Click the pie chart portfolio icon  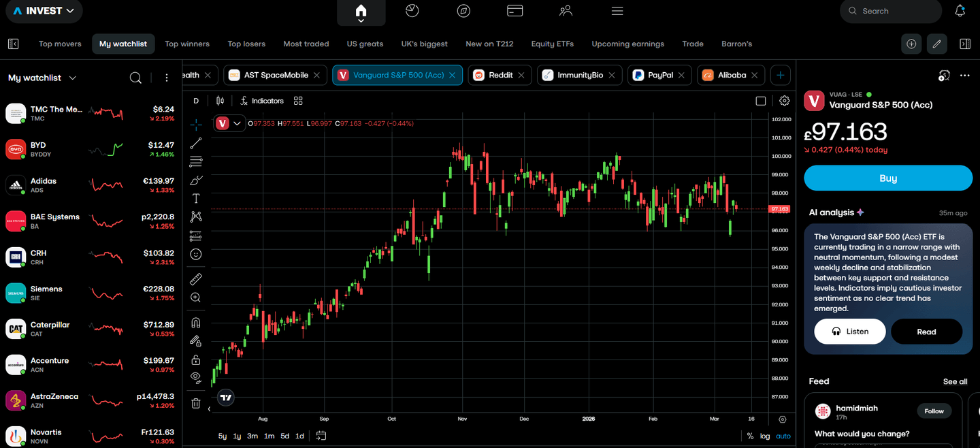pos(412,11)
